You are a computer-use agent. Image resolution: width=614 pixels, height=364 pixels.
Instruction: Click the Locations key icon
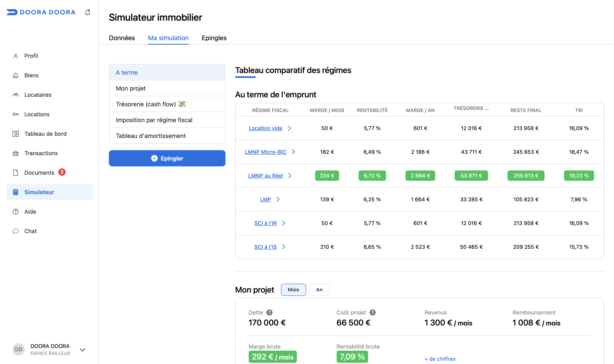[15, 114]
